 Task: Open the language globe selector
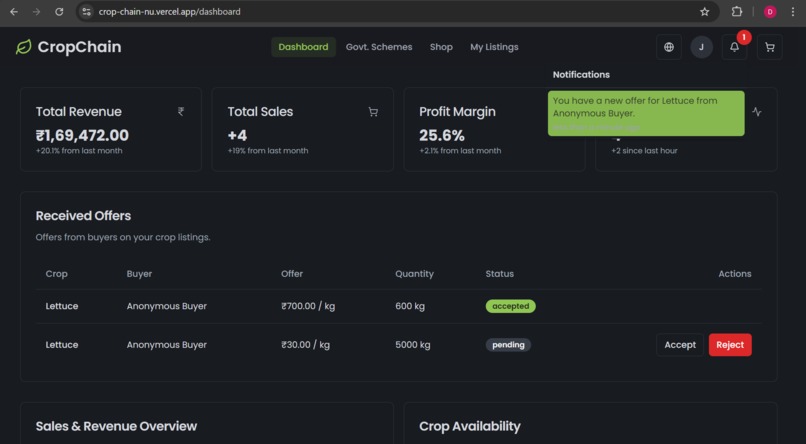coord(669,47)
